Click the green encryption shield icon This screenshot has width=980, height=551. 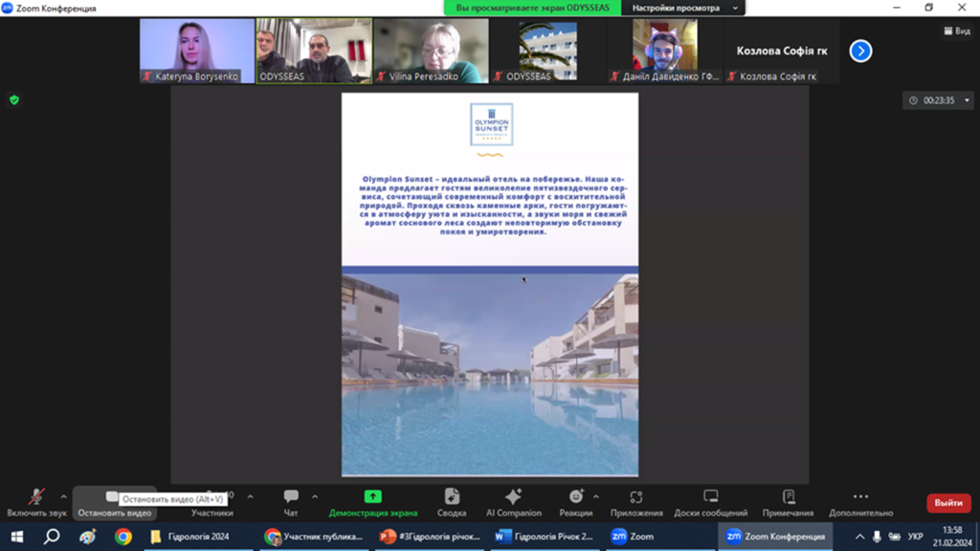click(x=14, y=99)
